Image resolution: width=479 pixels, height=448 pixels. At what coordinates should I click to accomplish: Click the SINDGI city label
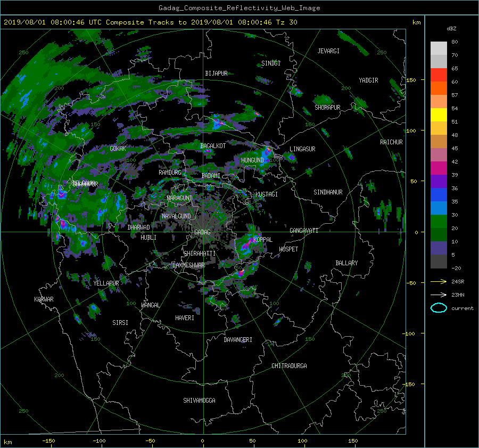(x=271, y=63)
